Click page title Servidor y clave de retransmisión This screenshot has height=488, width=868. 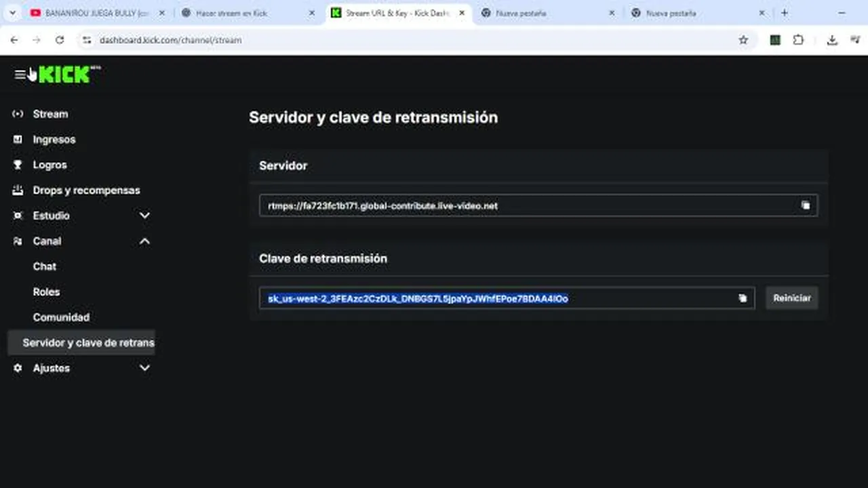pyautogui.click(x=373, y=117)
